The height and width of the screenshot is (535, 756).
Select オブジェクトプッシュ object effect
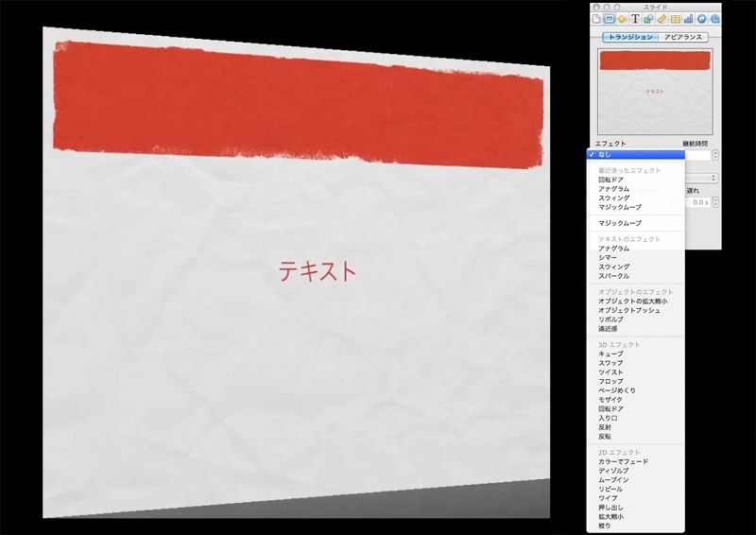tap(629, 310)
